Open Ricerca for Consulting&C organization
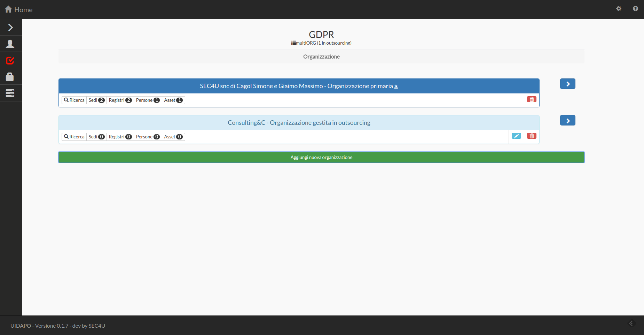Image resolution: width=644 pixels, height=335 pixels. pyautogui.click(x=74, y=137)
